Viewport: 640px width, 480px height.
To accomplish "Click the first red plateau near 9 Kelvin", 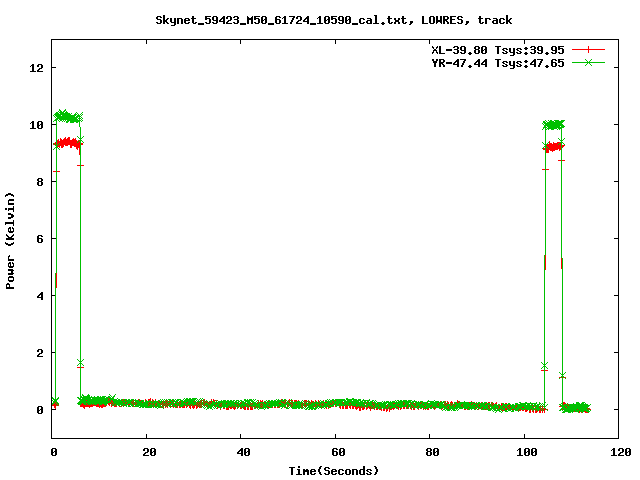I will pyautogui.click(x=68, y=143).
